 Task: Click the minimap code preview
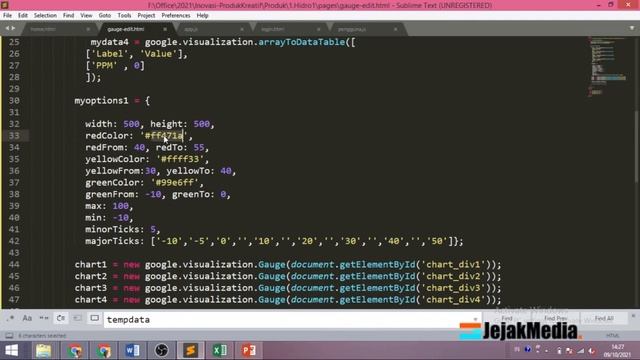[608, 67]
